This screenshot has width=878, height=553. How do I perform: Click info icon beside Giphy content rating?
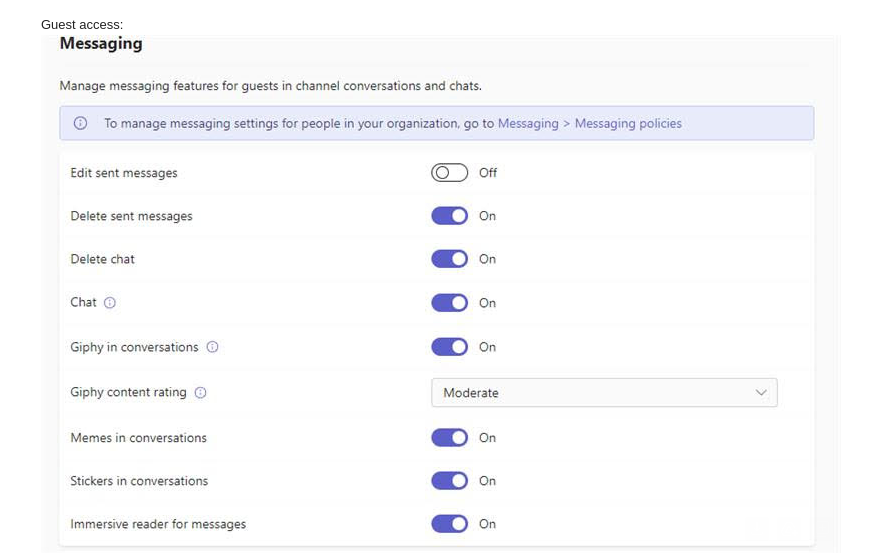(x=200, y=393)
